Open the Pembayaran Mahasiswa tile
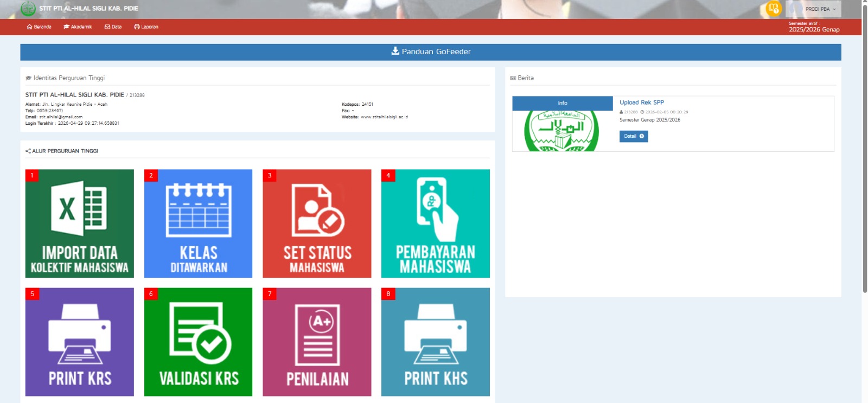The width and height of the screenshot is (868, 403). click(435, 223)
